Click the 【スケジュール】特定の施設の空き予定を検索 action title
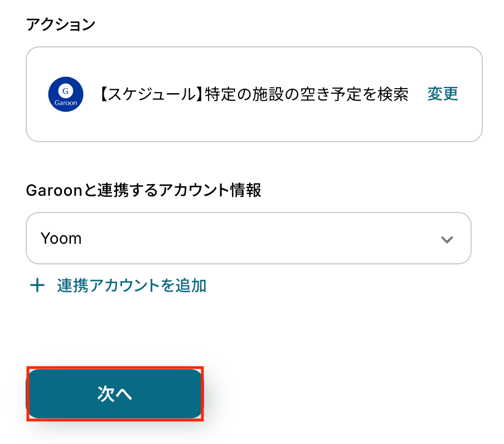The width and height of the screenshot is (504, 444). coord(254,94)
